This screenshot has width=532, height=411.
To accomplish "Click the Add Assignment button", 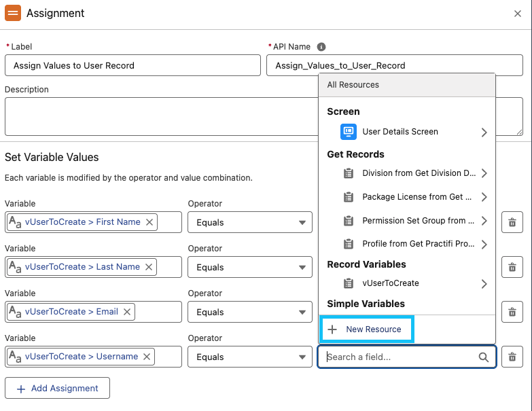I will click(x=57, y=389).
